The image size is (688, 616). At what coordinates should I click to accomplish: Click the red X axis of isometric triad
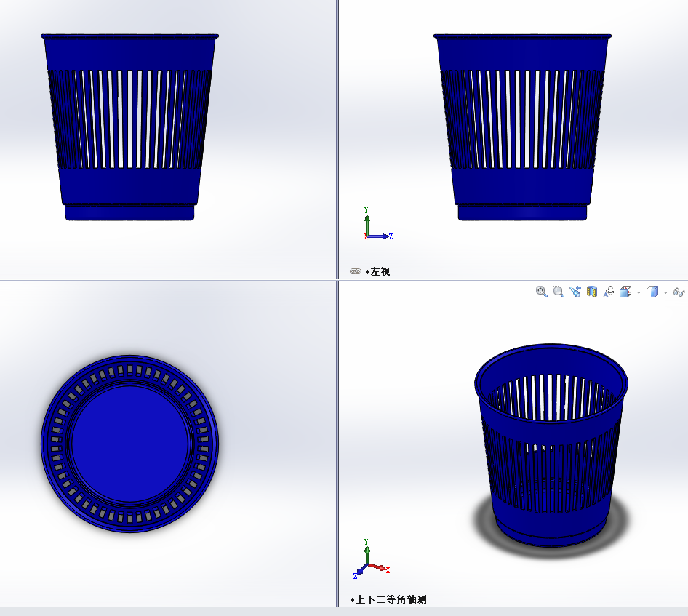coord(379,568)
